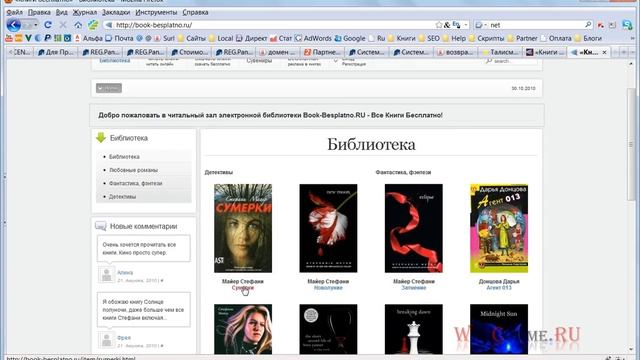
Task: Click the Сумерки book cover
Action: (243, 228)
